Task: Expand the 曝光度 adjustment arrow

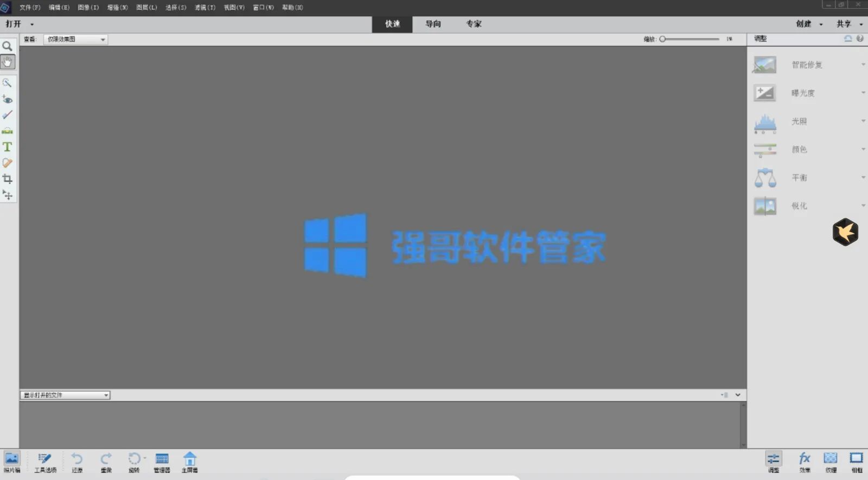Action: [863, 93]
